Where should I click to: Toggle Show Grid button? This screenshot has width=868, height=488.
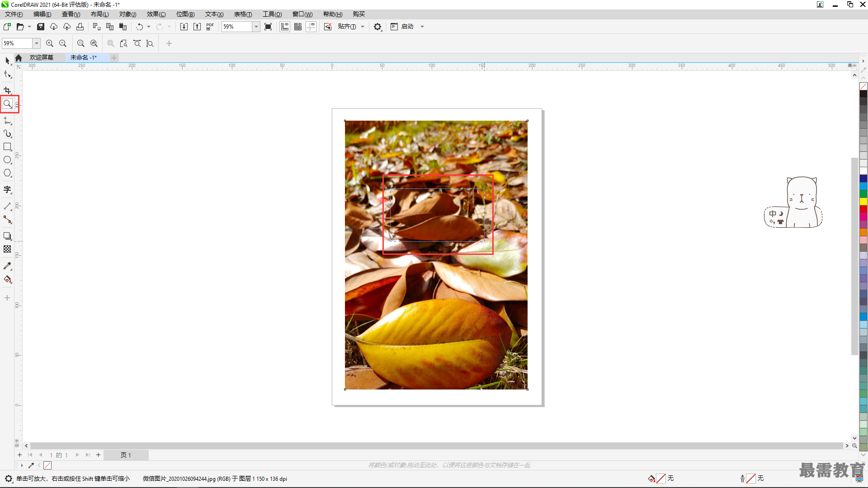pyautogui.click(x=298, y=27)
